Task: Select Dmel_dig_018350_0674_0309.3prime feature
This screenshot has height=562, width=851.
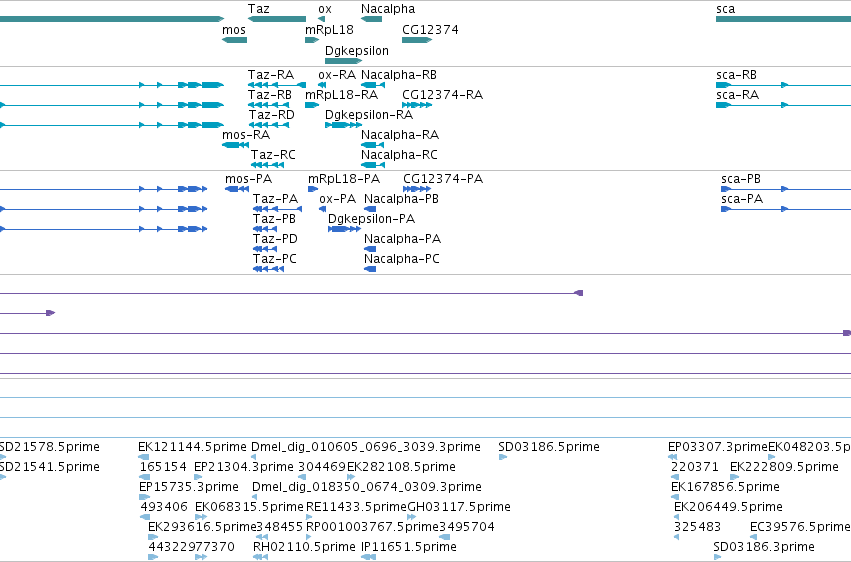Action: [x=254, y=497]
